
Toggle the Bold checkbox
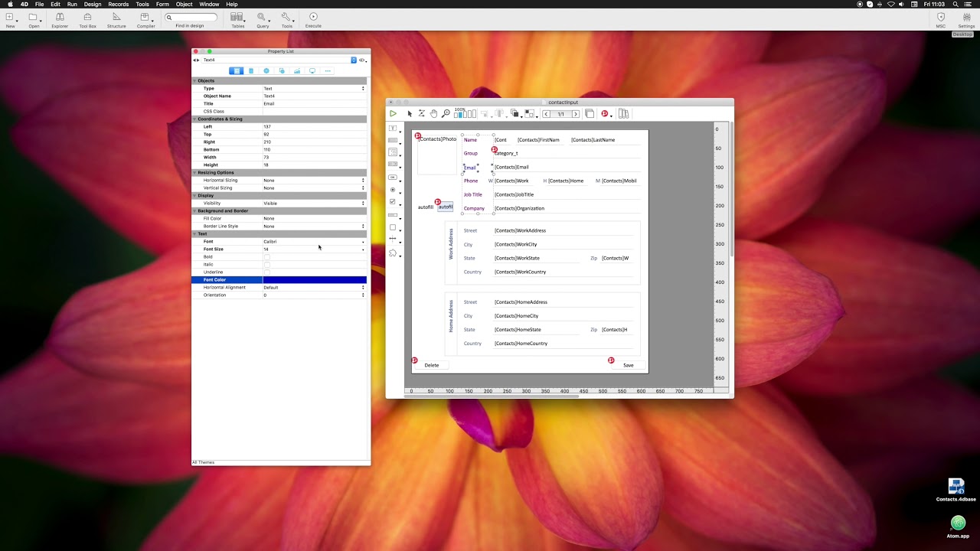267,256
